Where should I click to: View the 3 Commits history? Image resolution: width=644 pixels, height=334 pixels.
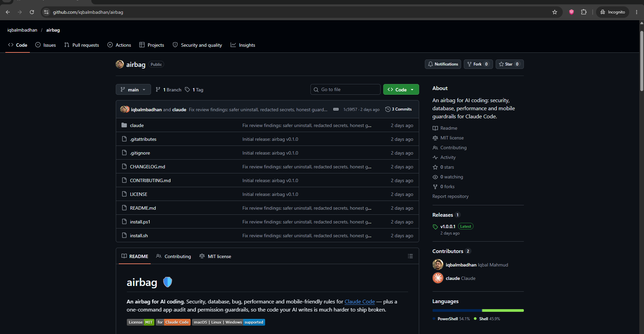[398, 109]
